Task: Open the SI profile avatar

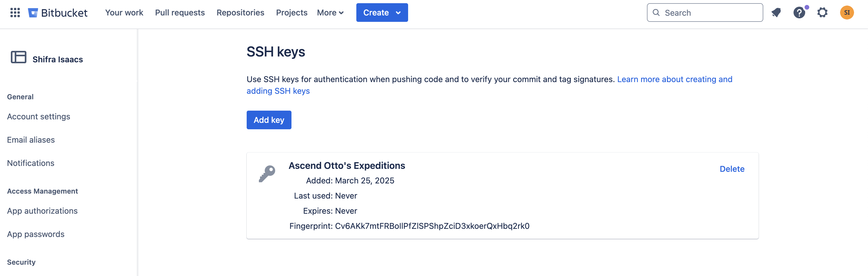Action: tap(846, 13)
